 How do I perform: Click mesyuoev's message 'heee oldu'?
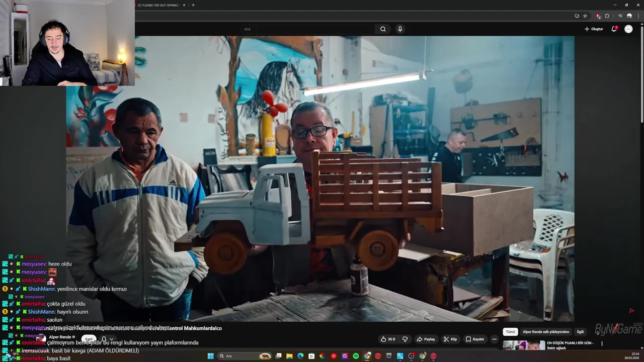click(60, 264)
